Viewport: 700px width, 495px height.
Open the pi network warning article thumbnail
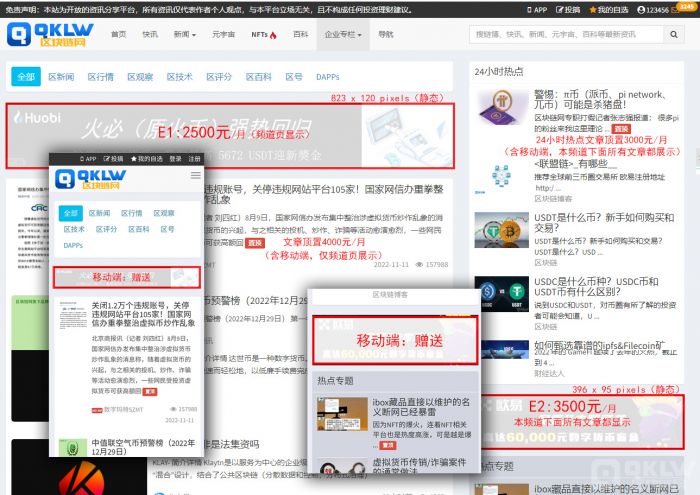(x=501, y=107)
